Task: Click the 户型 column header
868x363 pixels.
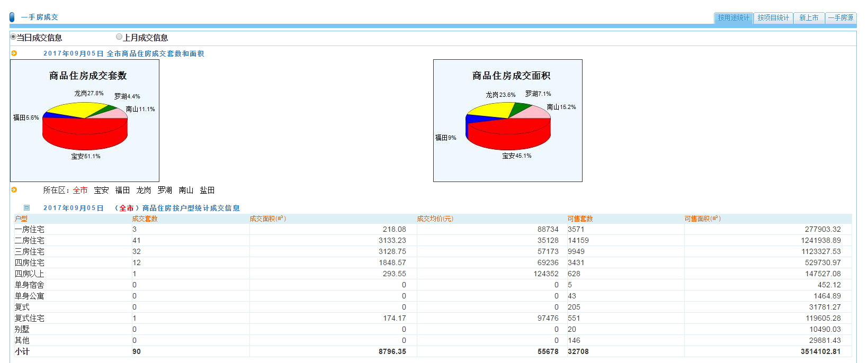Action: (21, 219)
